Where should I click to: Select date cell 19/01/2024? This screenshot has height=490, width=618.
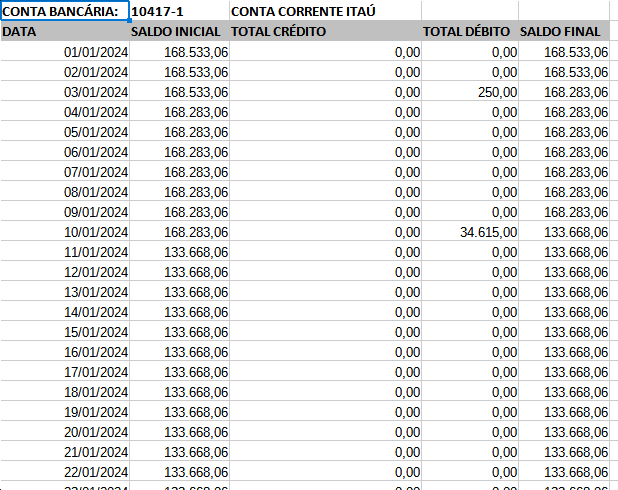(x=65, y=412)
